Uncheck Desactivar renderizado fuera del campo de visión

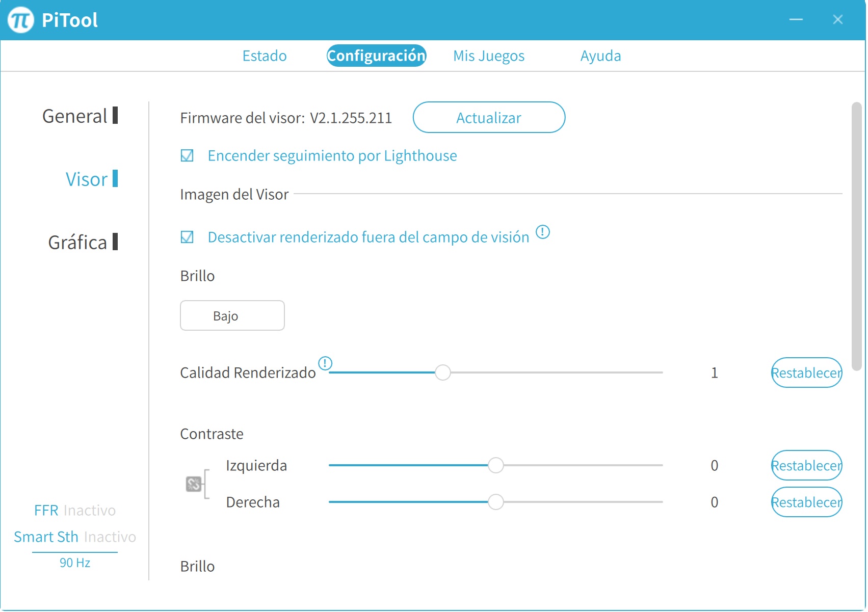[187, 237]
